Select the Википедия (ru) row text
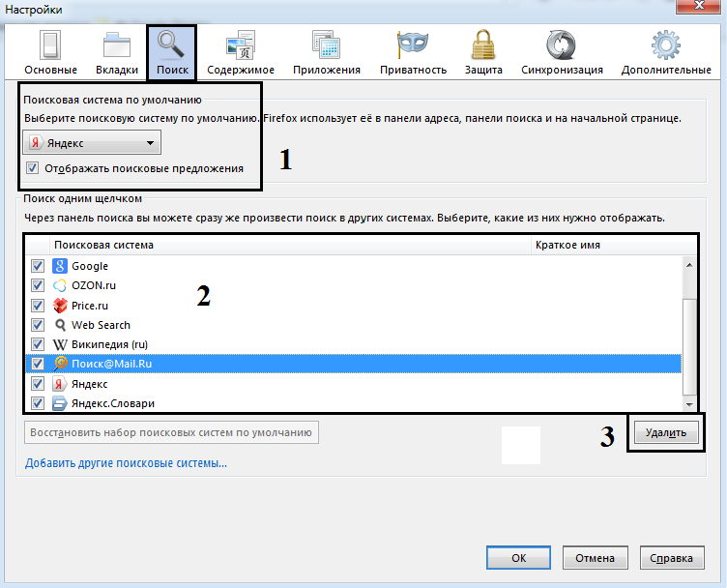Image resolution: width=727 pixels, height=588 pixels. pyautogui.click(x=109, y=344)
